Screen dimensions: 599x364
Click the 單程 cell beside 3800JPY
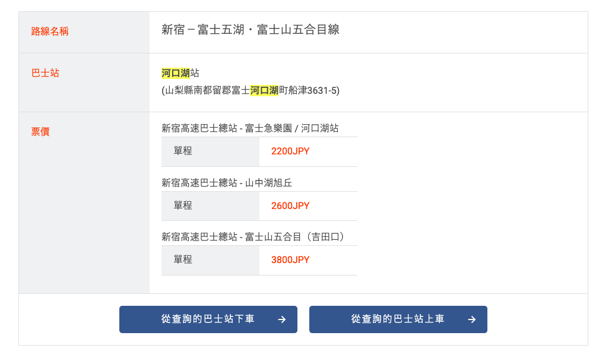183,260
